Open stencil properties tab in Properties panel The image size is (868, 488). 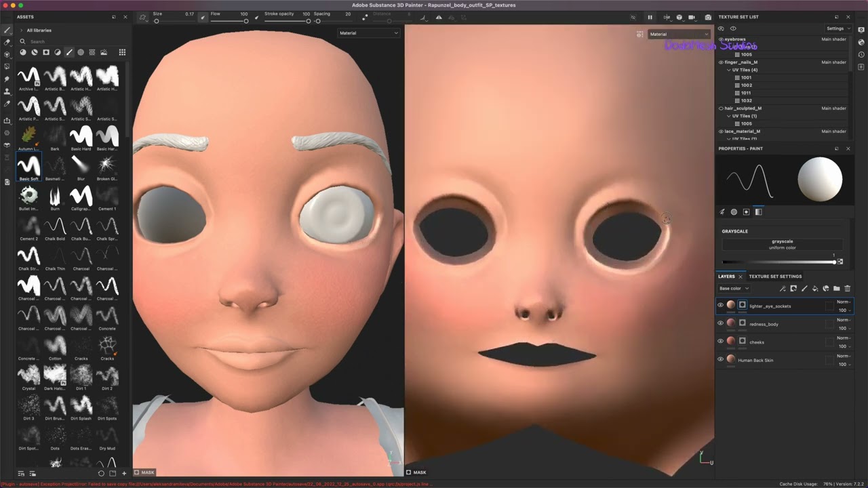tap(746, 212)
